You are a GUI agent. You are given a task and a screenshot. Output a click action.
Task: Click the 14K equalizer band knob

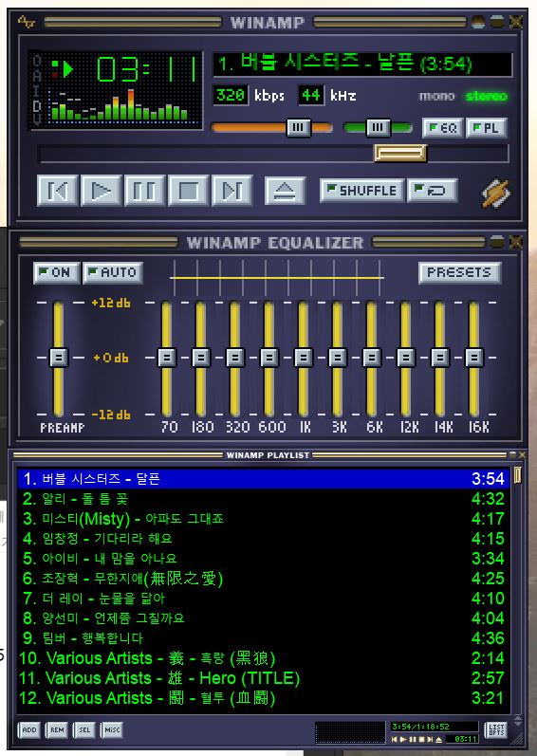tap(440, 358)
